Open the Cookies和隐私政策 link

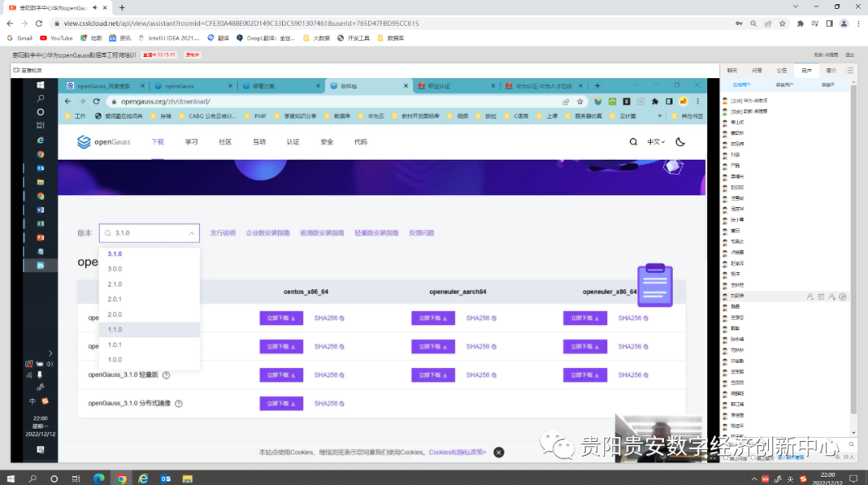457,452
